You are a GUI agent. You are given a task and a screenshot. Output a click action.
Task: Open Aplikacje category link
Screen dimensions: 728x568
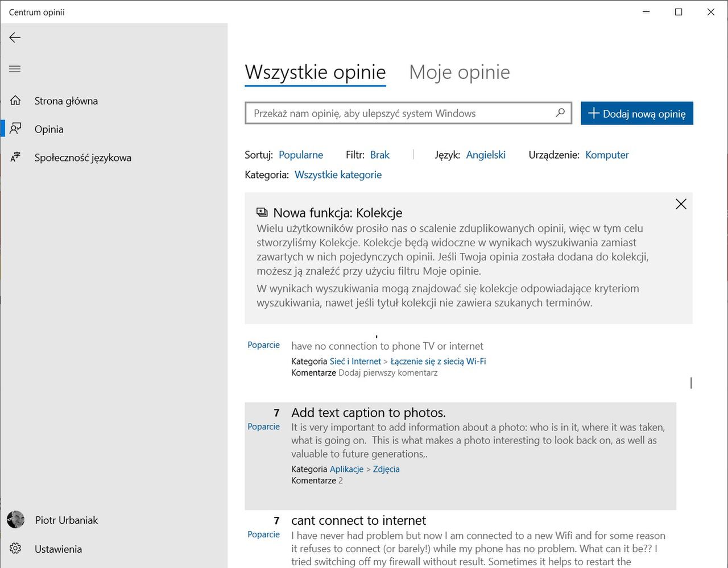point(346,469)
